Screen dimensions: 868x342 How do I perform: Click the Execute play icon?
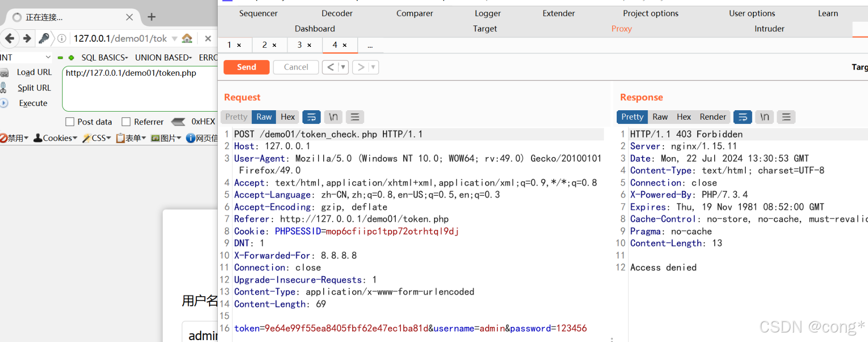4,103
